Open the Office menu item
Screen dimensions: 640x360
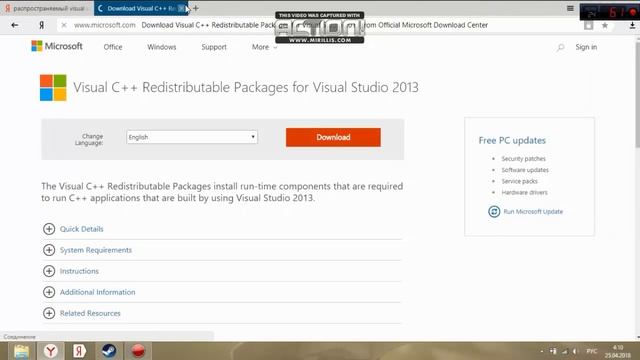click(113, 47)
